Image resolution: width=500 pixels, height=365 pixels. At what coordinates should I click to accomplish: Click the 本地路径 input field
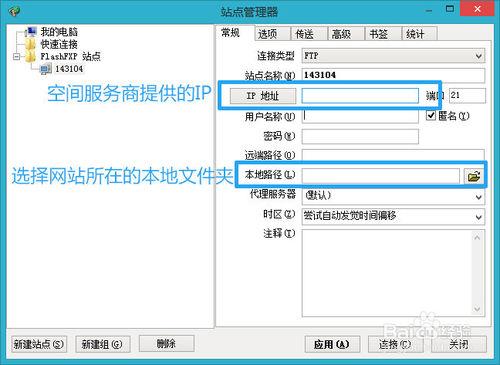tap(381, 176)
